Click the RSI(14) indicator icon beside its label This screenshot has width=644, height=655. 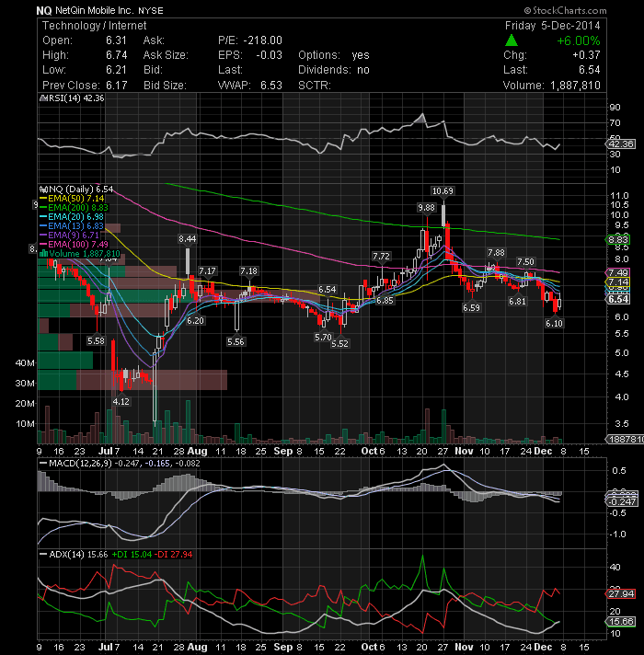pyautogui.click(x=43, y=98)
